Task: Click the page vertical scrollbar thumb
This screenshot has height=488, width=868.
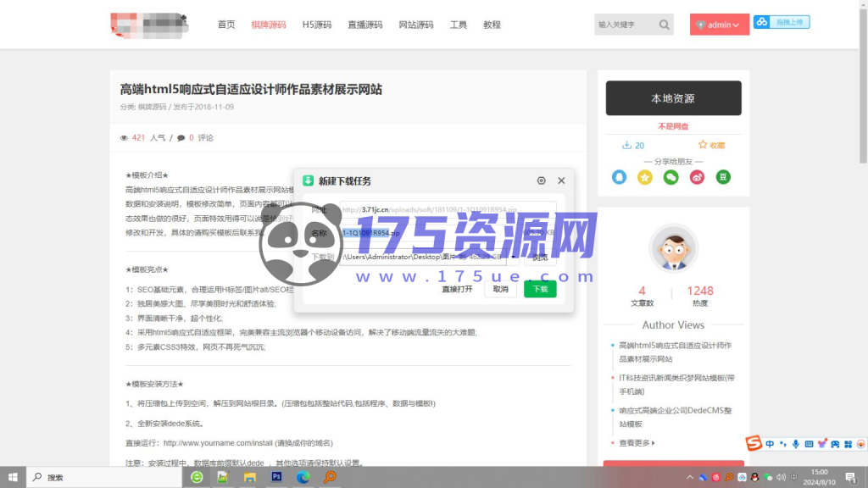Action: click(863, 86)
